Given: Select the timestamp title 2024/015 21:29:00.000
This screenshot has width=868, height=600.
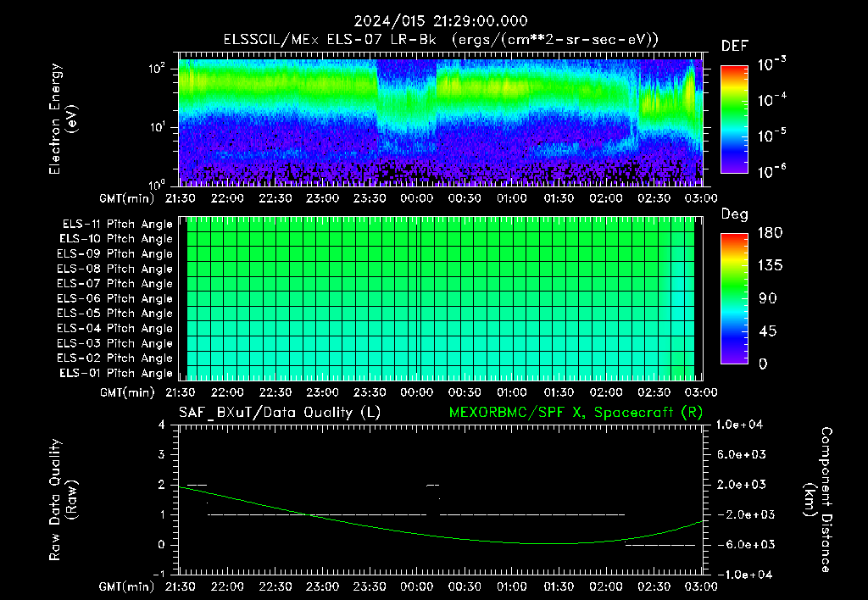Looking at the screenshot, I should click(441, 21).
